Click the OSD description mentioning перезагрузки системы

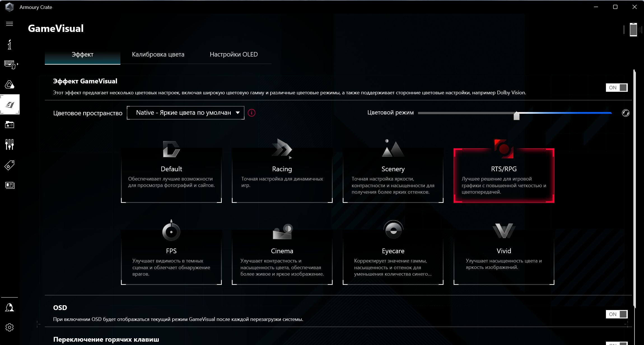click(178, 319)
